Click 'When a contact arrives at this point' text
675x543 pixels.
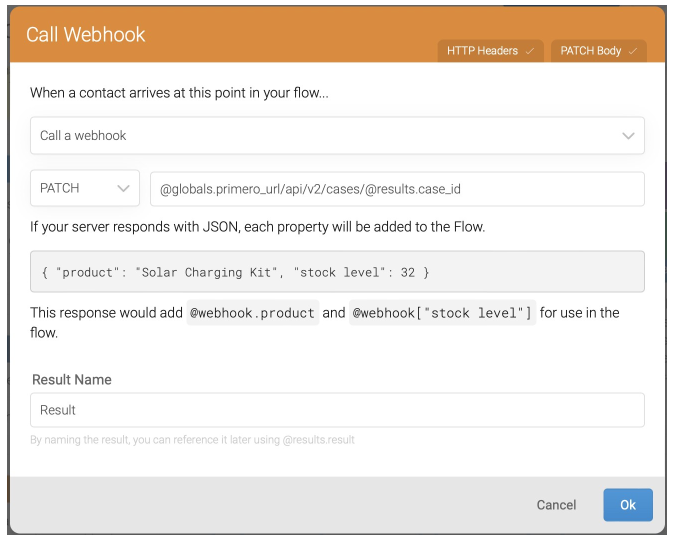pyautogui.click(x=140, y=93)
